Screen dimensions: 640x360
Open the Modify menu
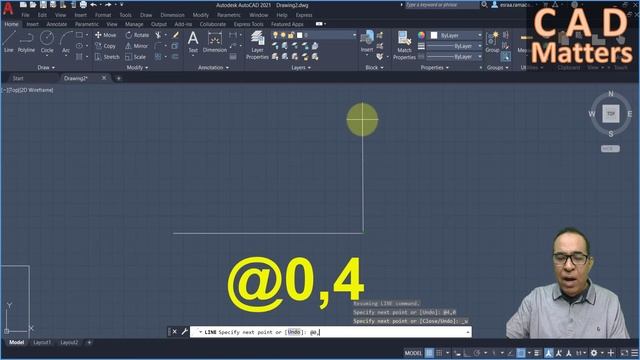[200, 15]
